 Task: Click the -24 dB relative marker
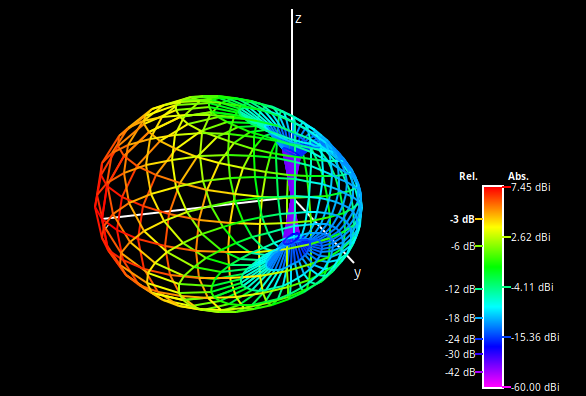point(460,340)
